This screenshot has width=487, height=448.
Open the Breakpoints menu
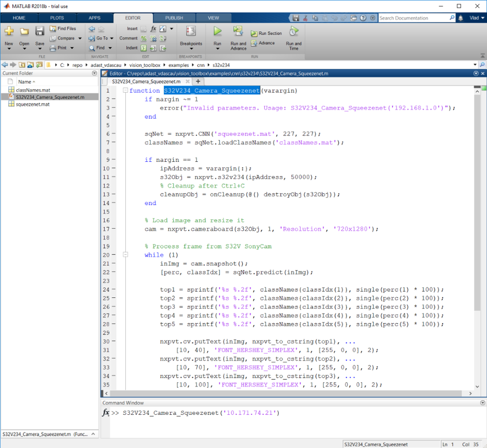(191, 38)
